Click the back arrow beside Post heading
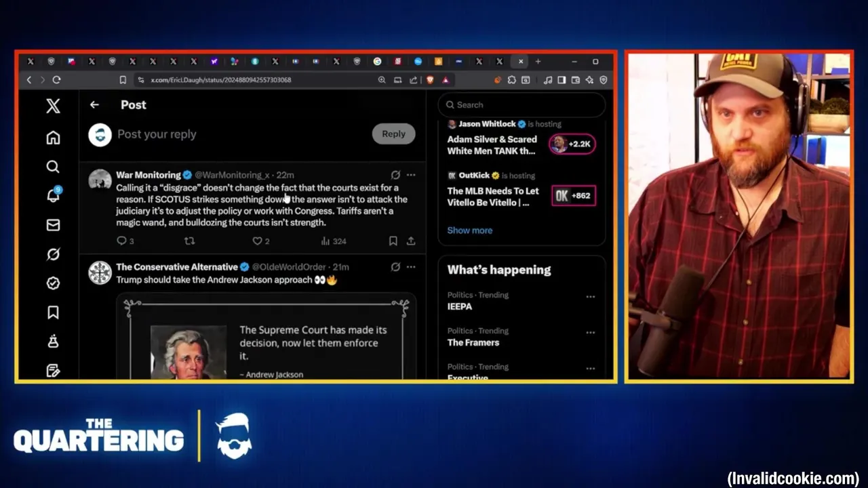The width and height of the screenshot is (868, 488). [x=94, y=104]
